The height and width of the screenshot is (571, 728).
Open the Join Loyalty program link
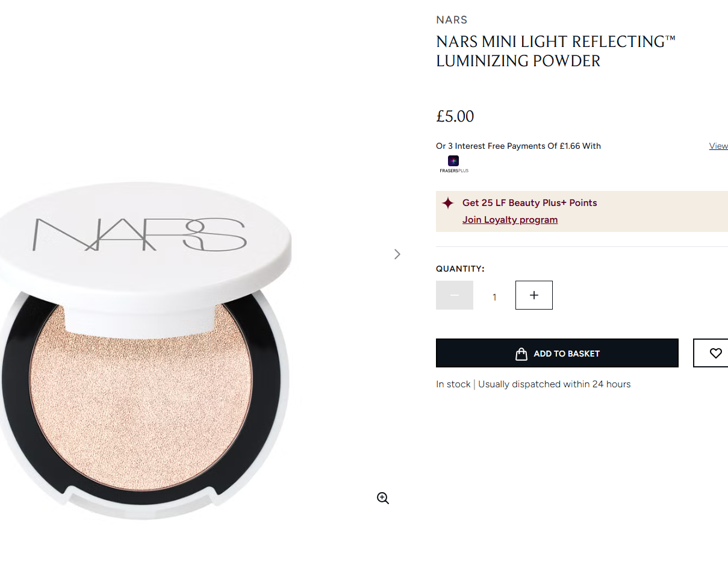tap(510, 220)
